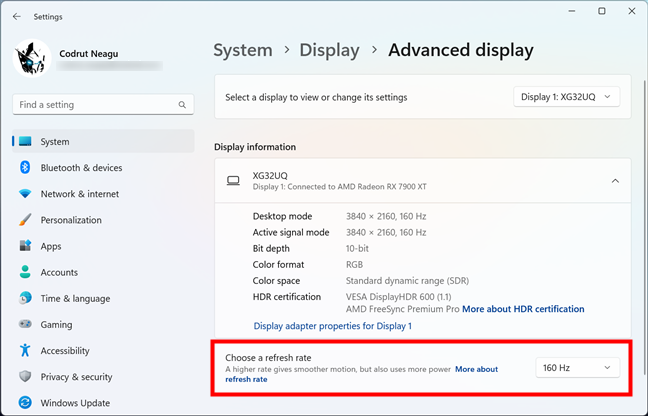
Task: Click AMD FreeSync Premium Pro text
Action: pos(403,309)
